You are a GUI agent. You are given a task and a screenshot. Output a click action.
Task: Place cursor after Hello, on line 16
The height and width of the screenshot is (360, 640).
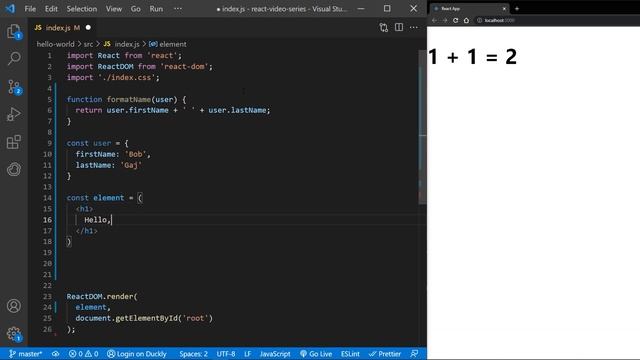111,220
